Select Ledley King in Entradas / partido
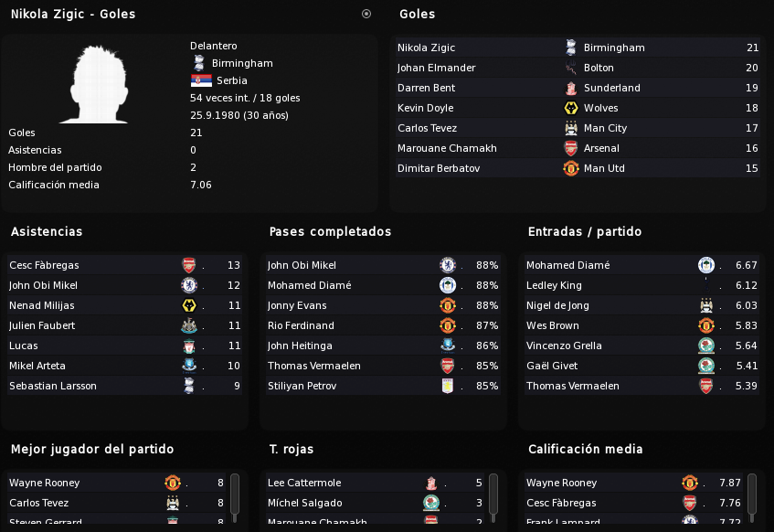 641,285
